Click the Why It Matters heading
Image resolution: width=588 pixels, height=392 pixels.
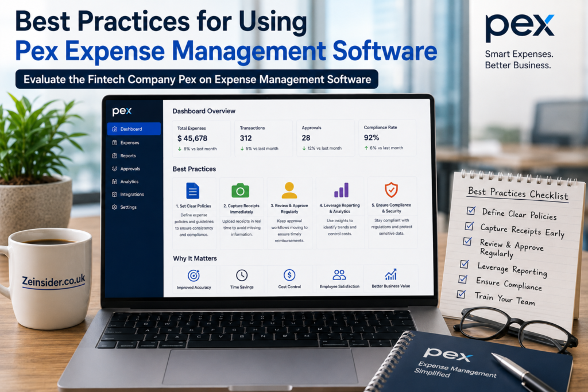point(195,258)
